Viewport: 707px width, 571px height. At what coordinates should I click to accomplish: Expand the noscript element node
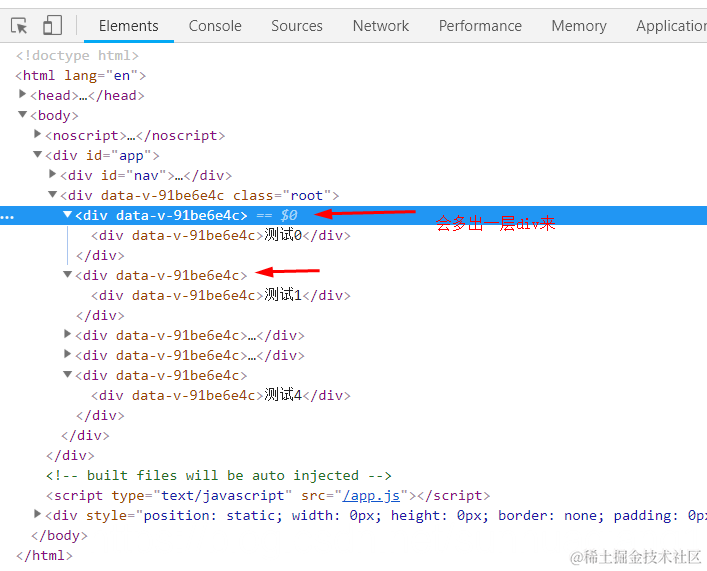click(37, 134)
